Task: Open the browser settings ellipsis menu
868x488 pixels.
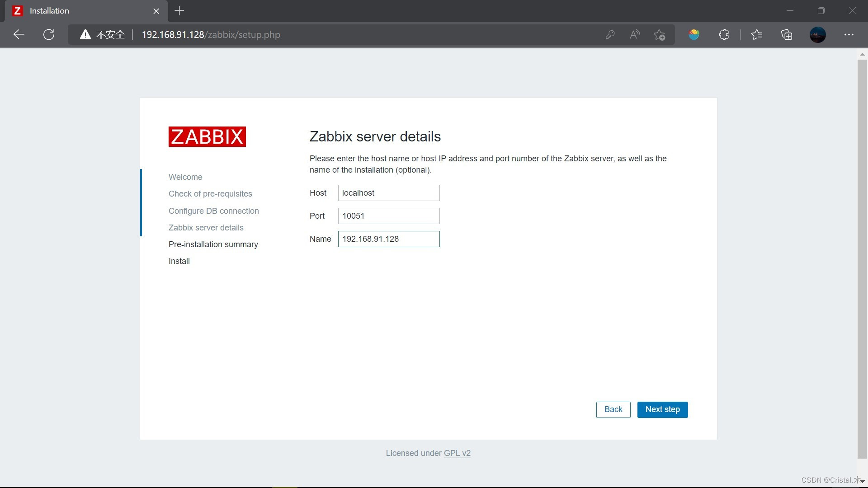Action: pos(849,34)
